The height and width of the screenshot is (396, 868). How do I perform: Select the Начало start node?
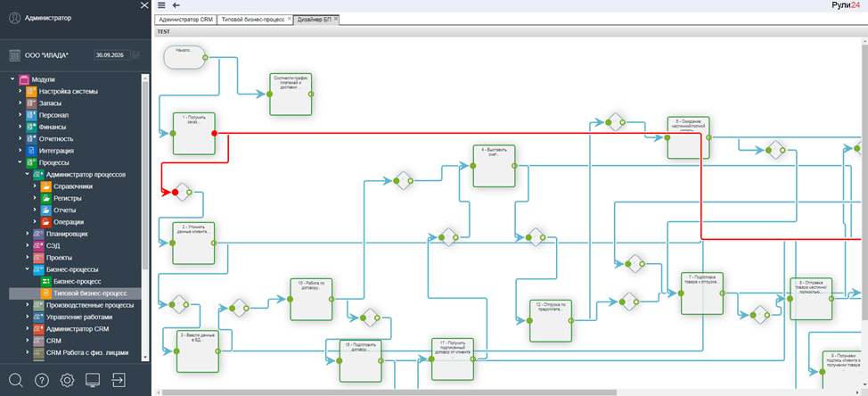tap(184, 58)
